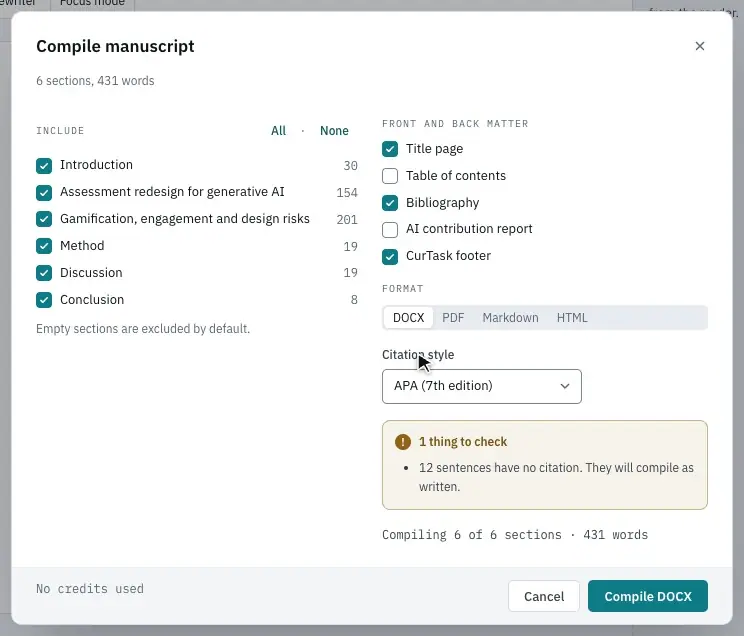Click the Compile DOCX button
The height and width of the screenshot is (636, 744).
[648, 596]
